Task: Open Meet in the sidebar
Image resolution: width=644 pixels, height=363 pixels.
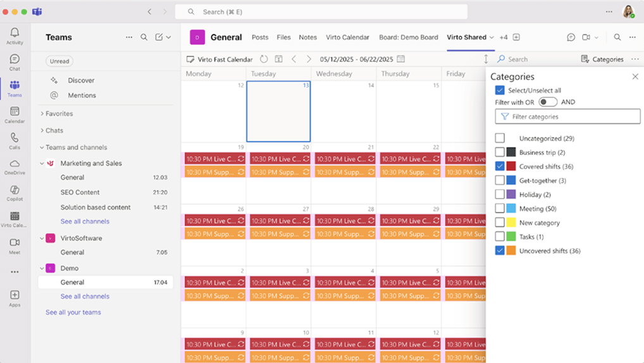Action: pyautogui.click(x=15, y=247)
